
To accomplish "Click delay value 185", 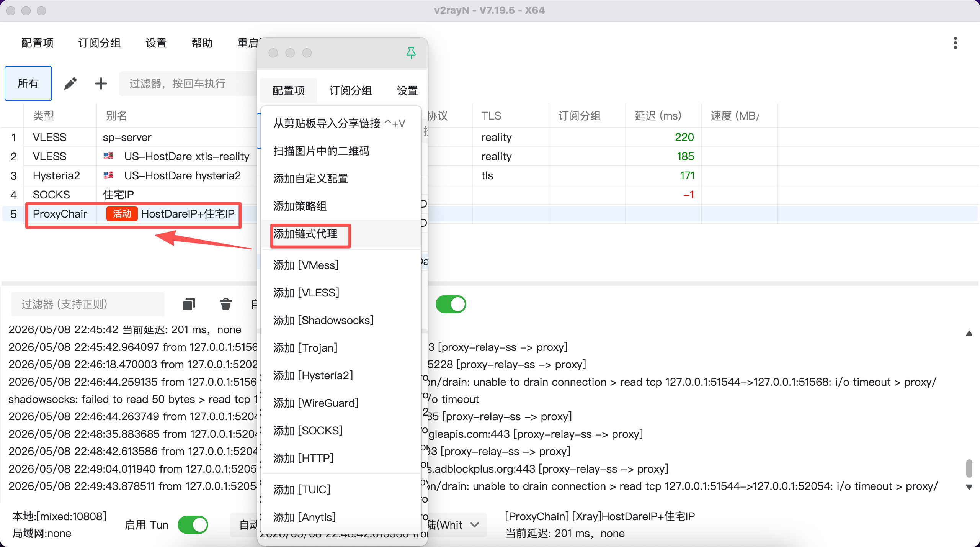I will [685, 156].
